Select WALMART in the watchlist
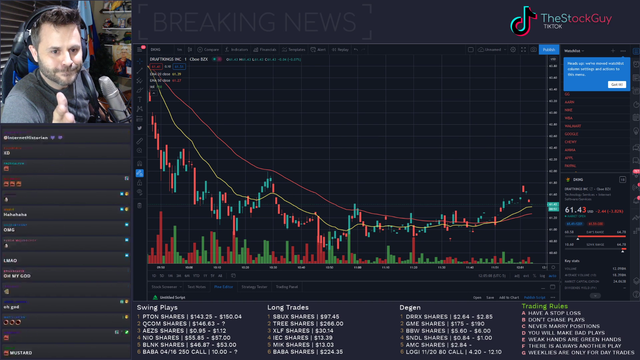Image resolution: width=640 pixels, height=360 pixels. [573, 126]
